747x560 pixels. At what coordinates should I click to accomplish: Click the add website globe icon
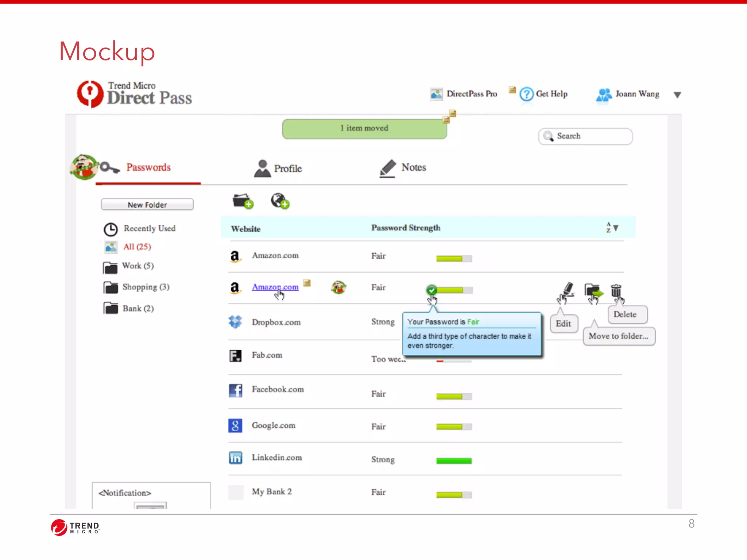pyautogui.click(x=280, y=201)
